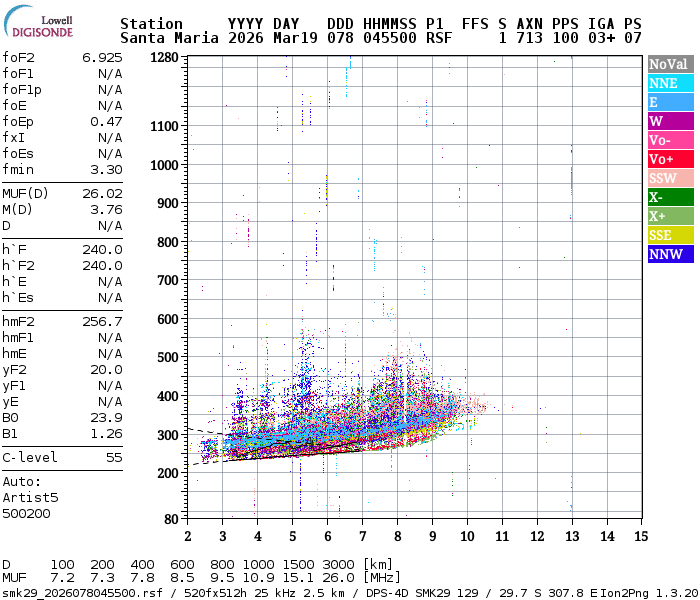Viewport: 700px width, 600px height.
Task: Select the W purple legend entry
Action: pyautogui.click(x=669, y=121)
